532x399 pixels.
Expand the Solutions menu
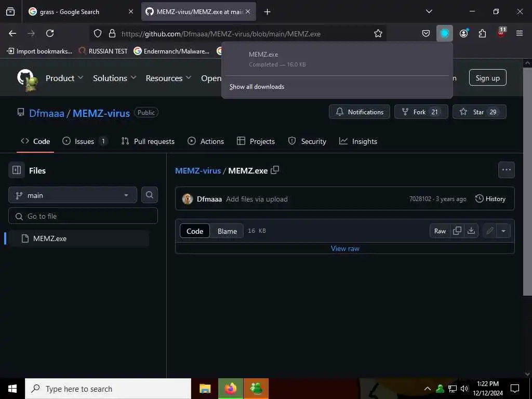[115, 78]
